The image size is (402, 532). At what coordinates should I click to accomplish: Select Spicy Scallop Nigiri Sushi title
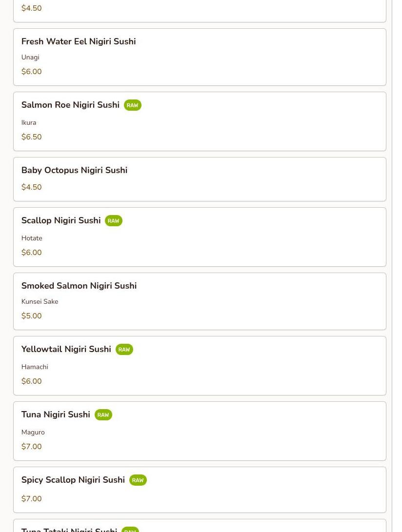click(73, 480)
